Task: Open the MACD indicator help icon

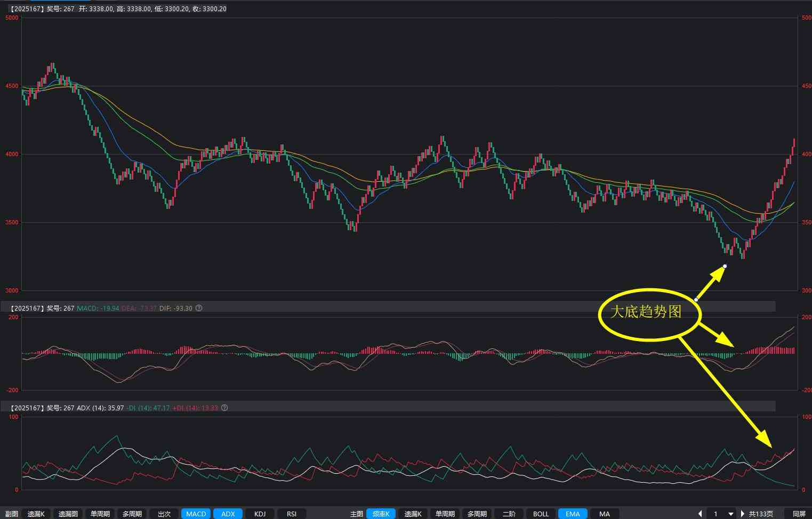Action: pos(199,308)
